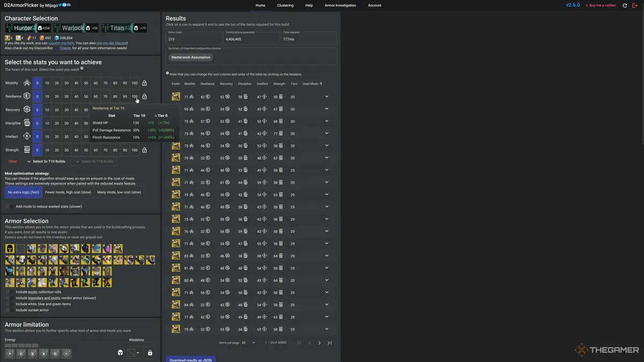The height and width of the screenshot is (362, 644).
Task: Click the Discipline stat icon
Action: (x=27, y=123)
